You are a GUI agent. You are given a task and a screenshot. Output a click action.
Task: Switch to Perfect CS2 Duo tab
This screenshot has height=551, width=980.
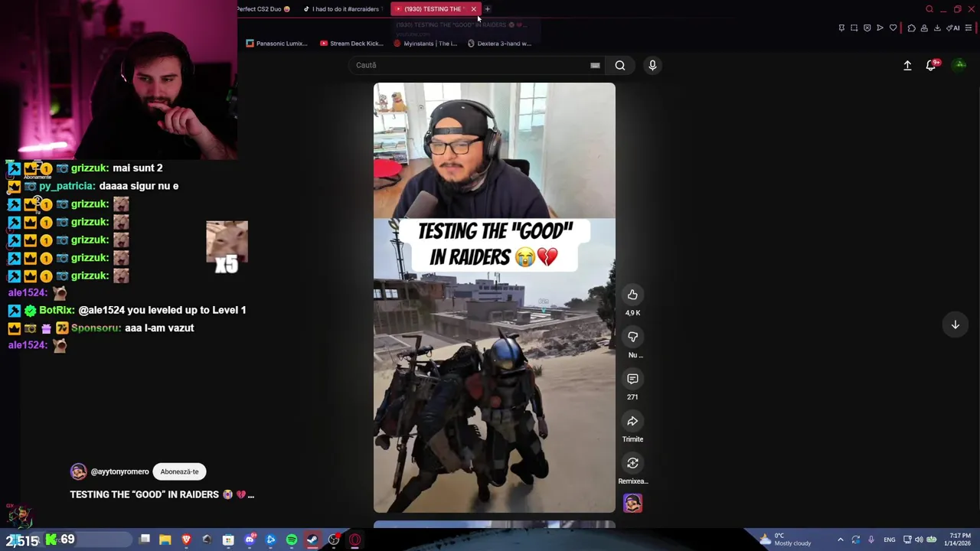tap(263, 9)
